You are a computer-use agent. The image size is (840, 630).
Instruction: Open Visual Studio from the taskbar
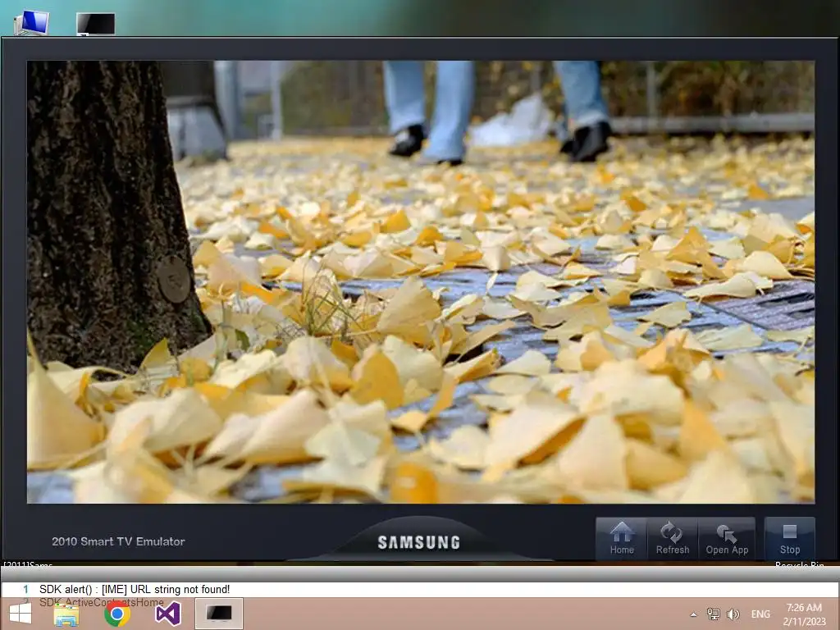(x=167, y=614)
